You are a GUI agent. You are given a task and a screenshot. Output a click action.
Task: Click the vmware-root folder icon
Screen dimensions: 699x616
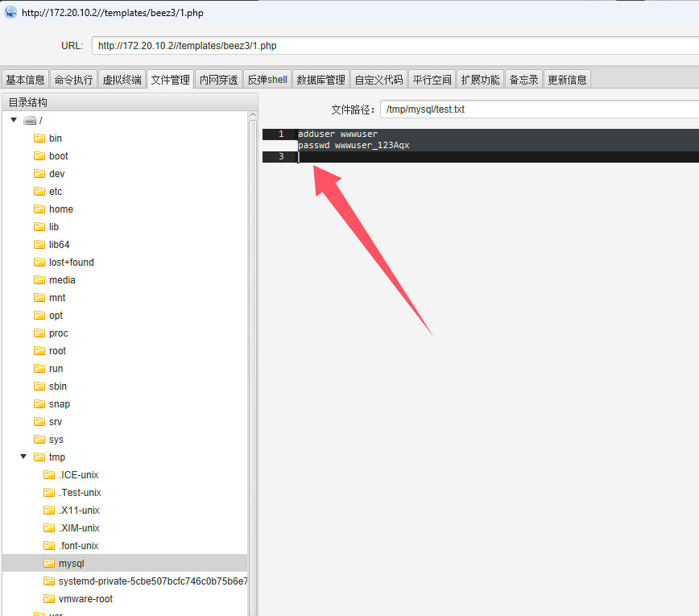click(48, 599)
